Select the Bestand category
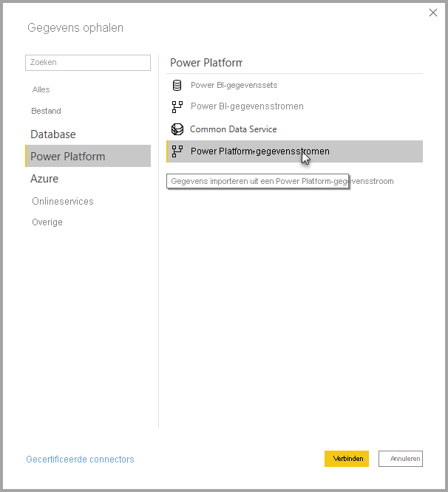The image size is (448, 492). [46, 111]
